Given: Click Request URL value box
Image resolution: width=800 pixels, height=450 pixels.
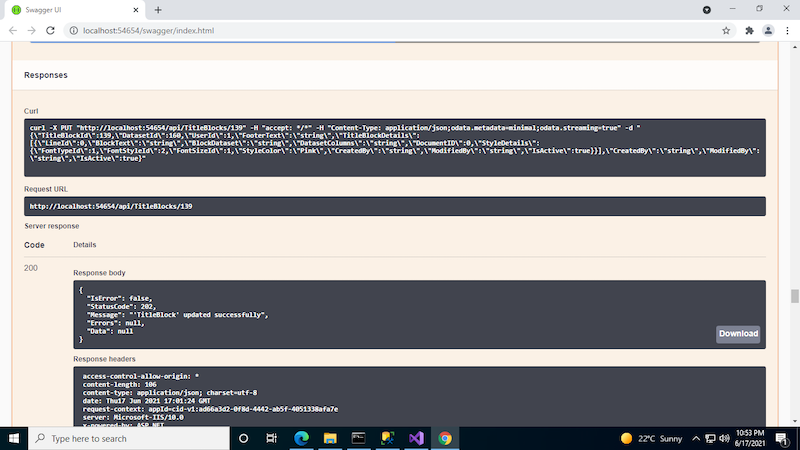Looking at the screenshot, I should (394, 206).
